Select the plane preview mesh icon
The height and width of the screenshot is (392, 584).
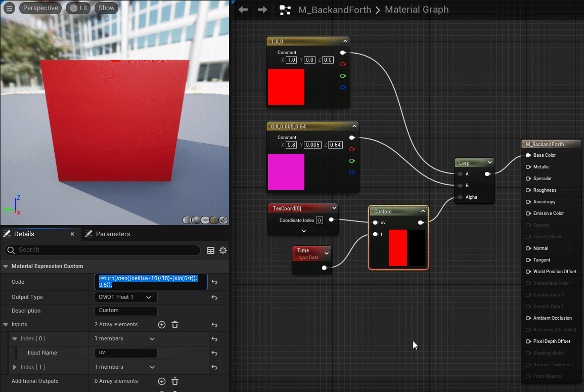pos(205,220)
